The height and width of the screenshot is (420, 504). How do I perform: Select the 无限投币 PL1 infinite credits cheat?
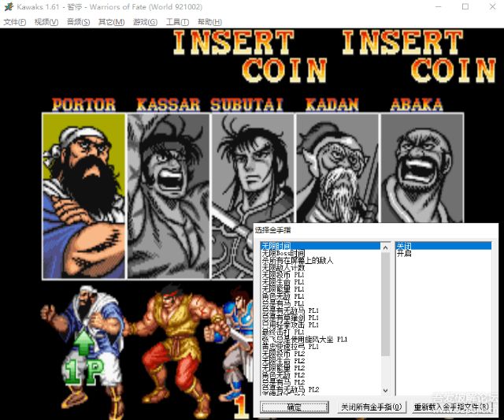pyautogui.click(x=321, y=275)
